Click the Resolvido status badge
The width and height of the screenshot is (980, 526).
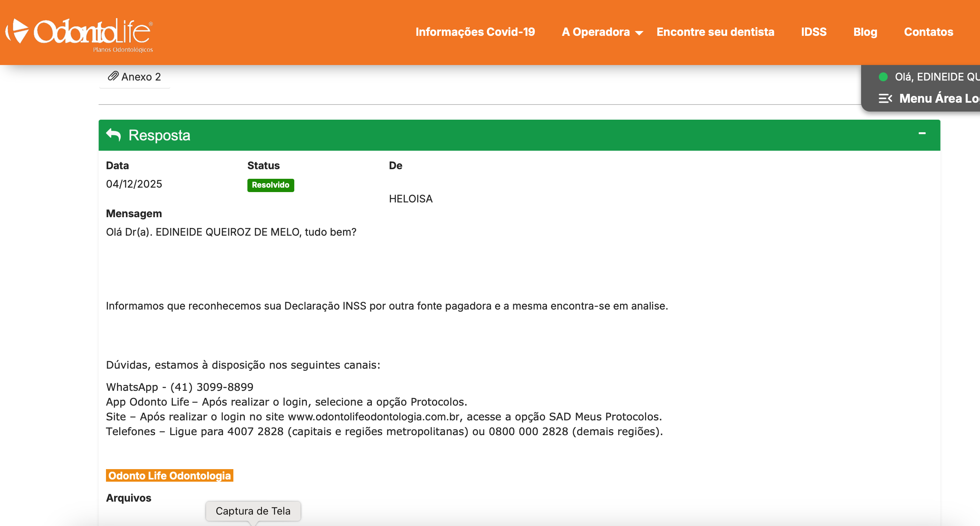pyautogui.click(x=271, y=185)
